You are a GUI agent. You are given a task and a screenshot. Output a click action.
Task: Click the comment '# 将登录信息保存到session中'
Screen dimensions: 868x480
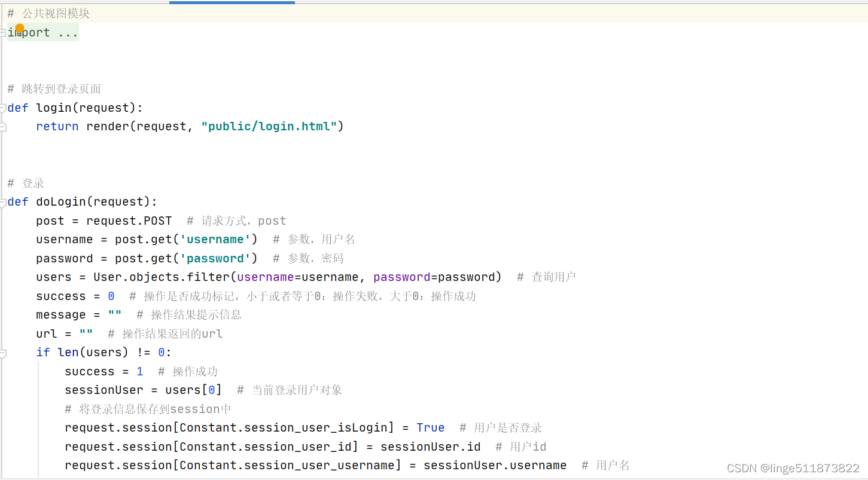148,409
